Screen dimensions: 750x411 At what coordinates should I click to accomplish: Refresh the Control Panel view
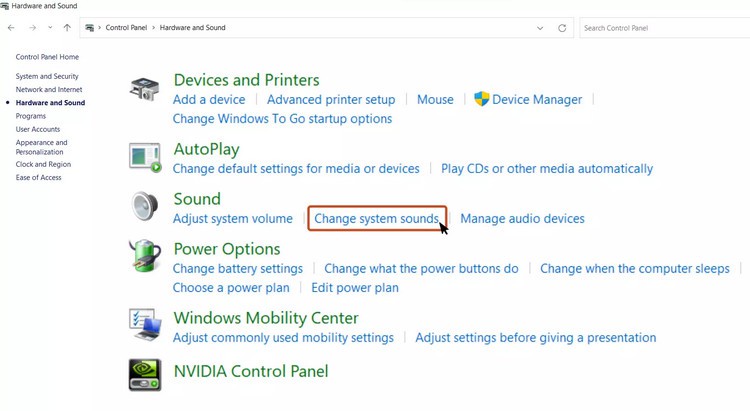point(562,28)
